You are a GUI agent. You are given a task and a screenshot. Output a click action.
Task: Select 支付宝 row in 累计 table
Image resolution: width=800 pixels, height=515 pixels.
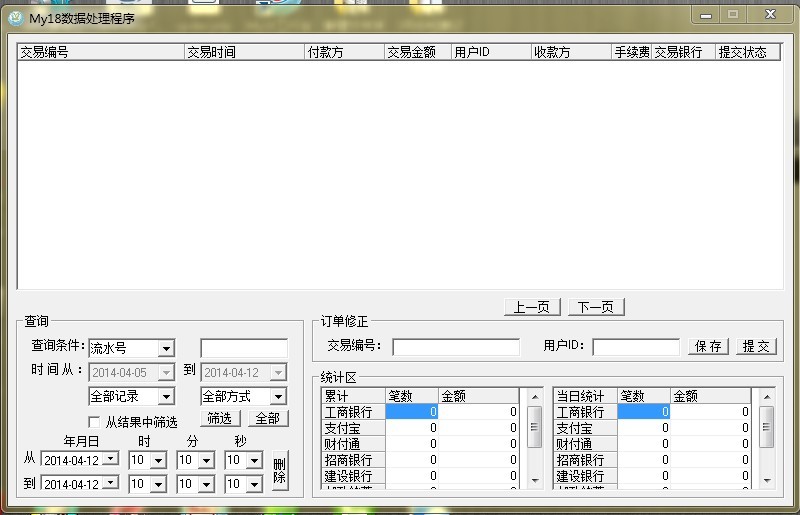(x=420, y=428)
